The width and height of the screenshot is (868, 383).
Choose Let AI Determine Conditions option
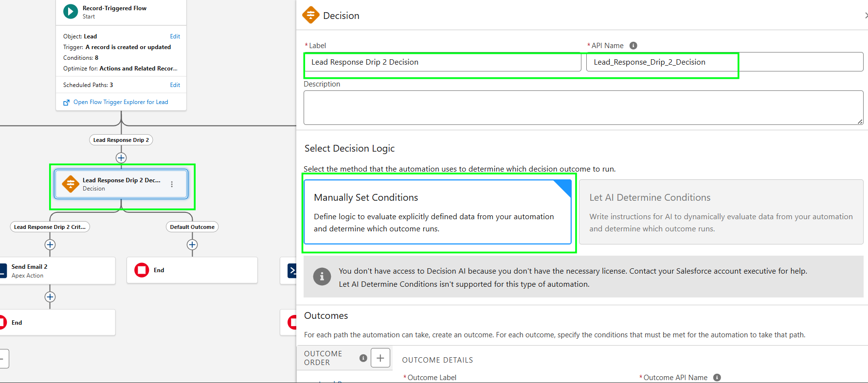click(721, 212)
